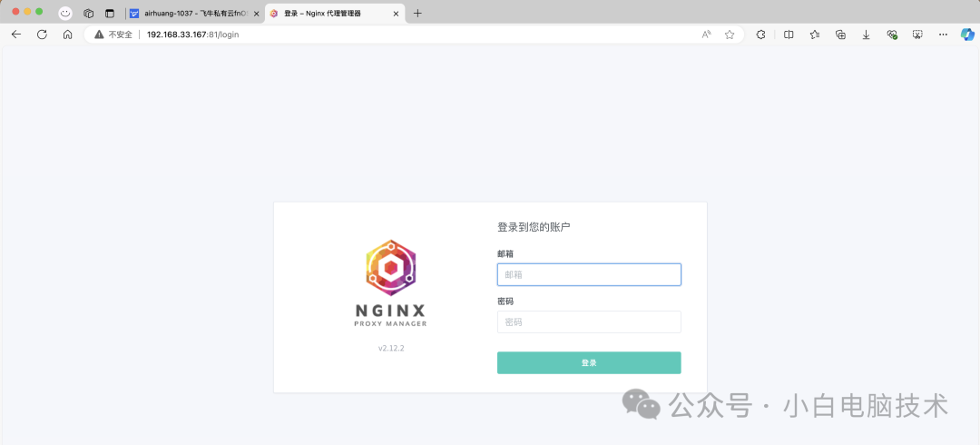
Task: Open the browser extensions puzzle icon
Action: 760,35
